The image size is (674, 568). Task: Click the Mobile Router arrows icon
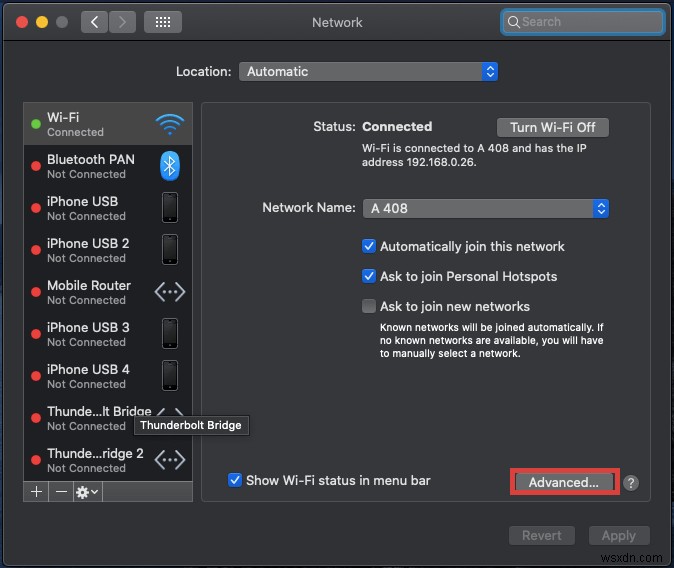(x=170, y=292)
